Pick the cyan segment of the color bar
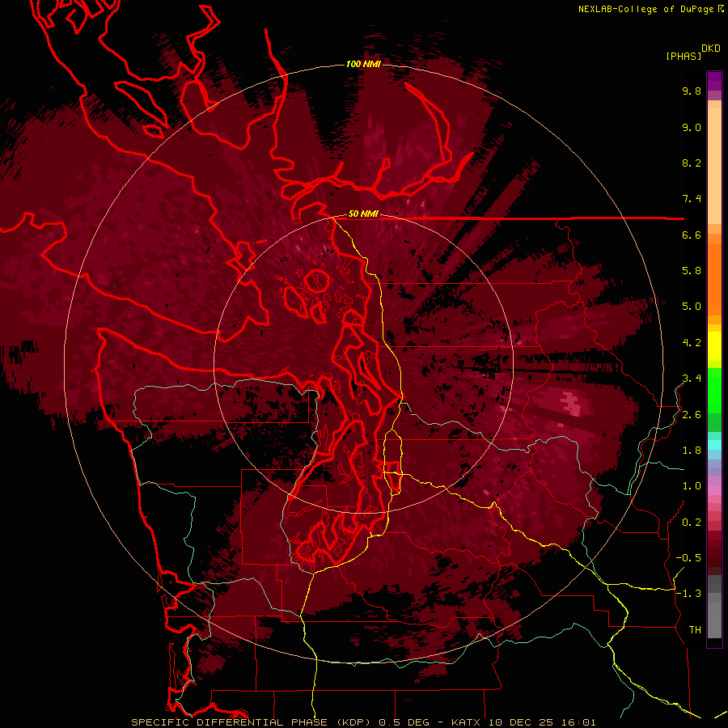The width and height of the screenshot is (728, 728). pos(714,444)
